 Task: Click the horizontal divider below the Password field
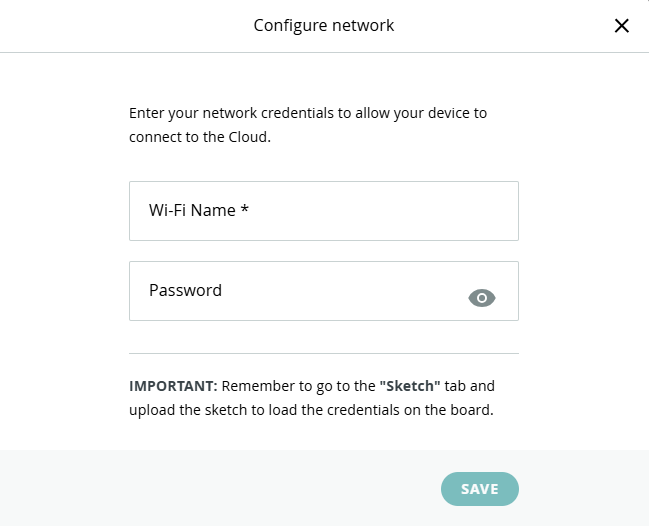pos(323,353)
